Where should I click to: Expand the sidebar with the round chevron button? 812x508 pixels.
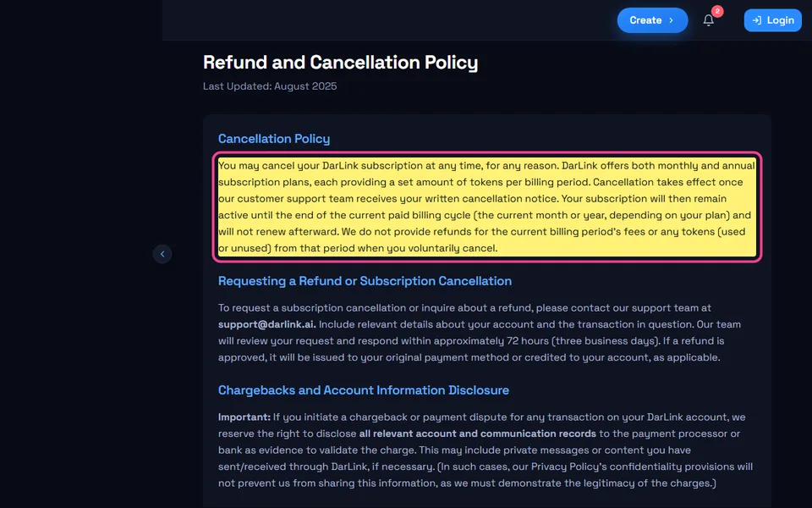click(162, 254)
